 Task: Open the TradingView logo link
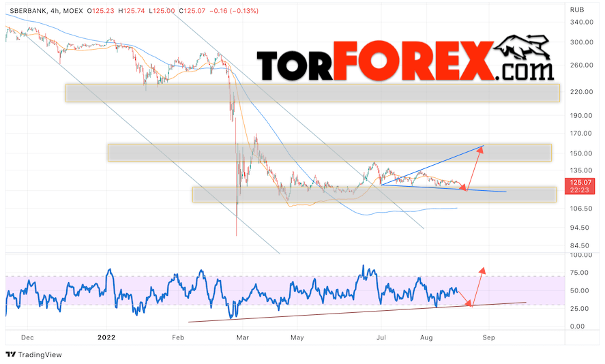tap(33, 354)
